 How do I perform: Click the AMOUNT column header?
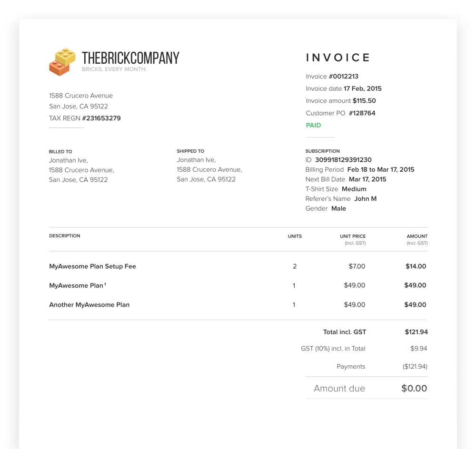pos(417,236)
